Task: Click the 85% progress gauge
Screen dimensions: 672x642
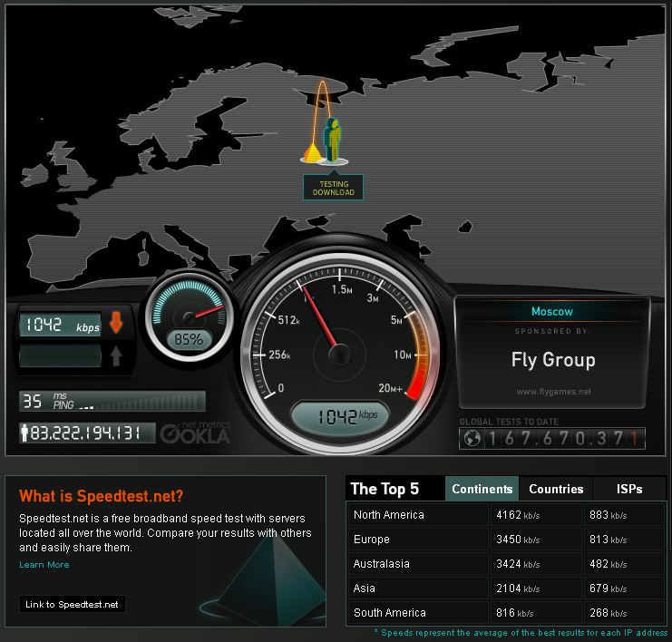Action: tap(189, 317)
